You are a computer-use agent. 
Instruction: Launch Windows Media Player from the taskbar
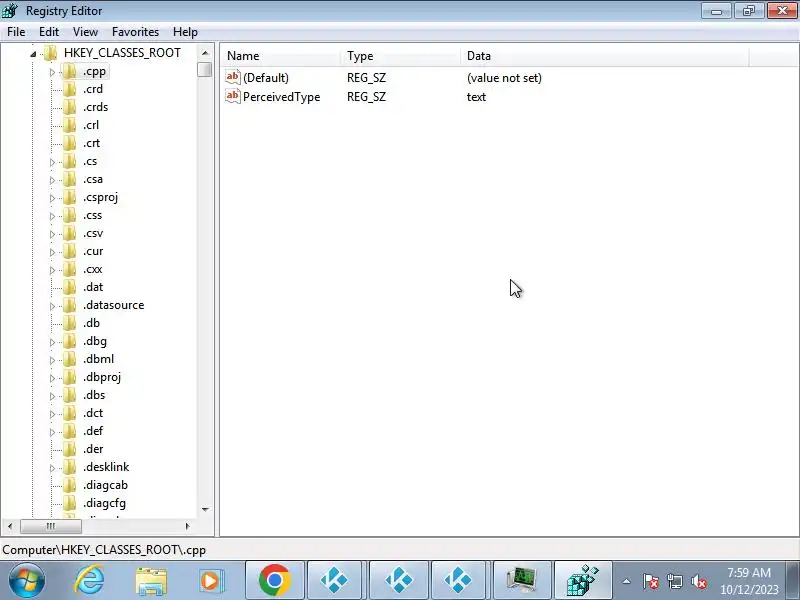[x=211, y=581]
